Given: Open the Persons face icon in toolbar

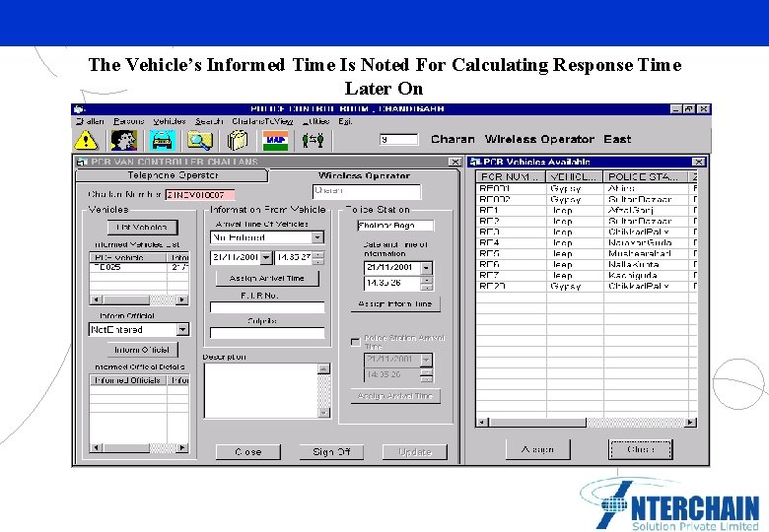Looking at the screenshot, I should click(x=123, y=140).
